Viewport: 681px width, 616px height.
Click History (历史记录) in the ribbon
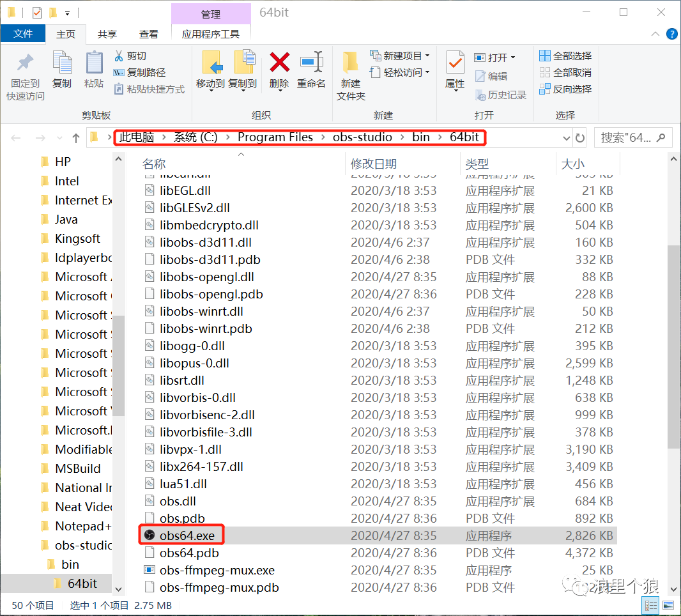tap(501, 95)
